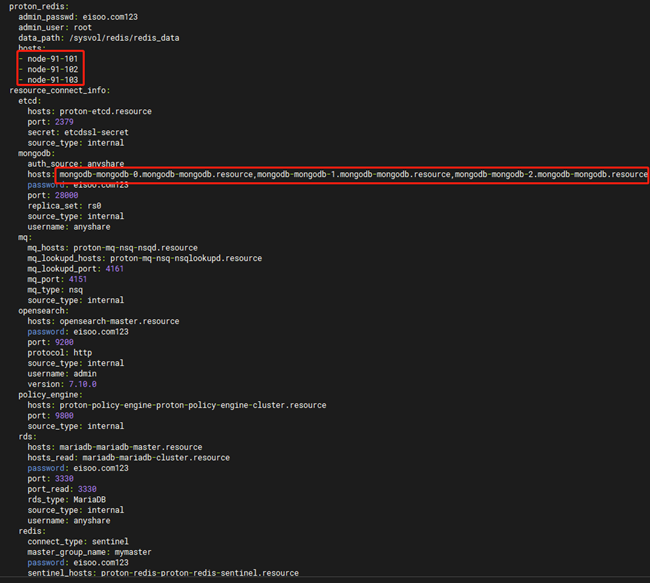Viewport: 650px width, 583px height.
Task: Click mq_lookupd_port 4161 value
Action: (114, 269)
